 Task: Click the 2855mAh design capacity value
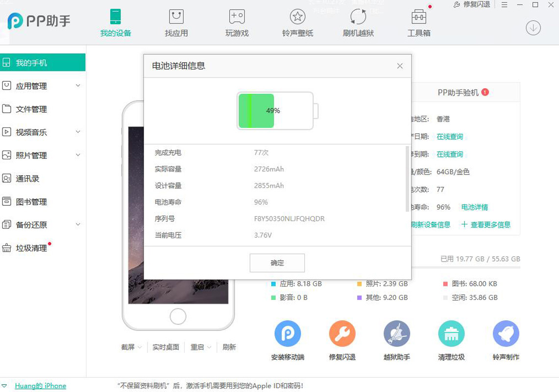269,186
